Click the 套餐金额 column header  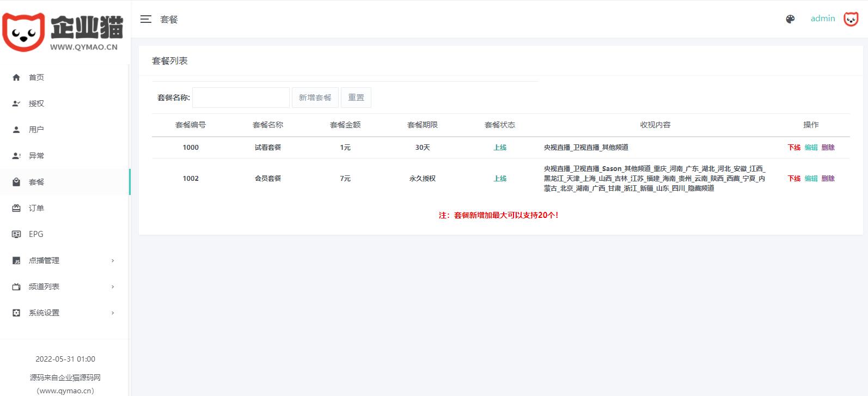(345, 125)
